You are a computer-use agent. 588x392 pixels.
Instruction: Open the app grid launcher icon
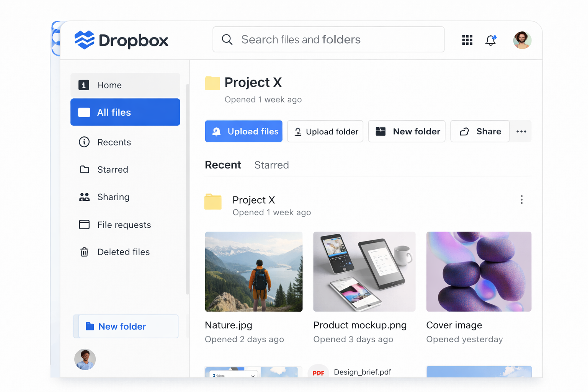pyautogui.click(x=467, y=40)
